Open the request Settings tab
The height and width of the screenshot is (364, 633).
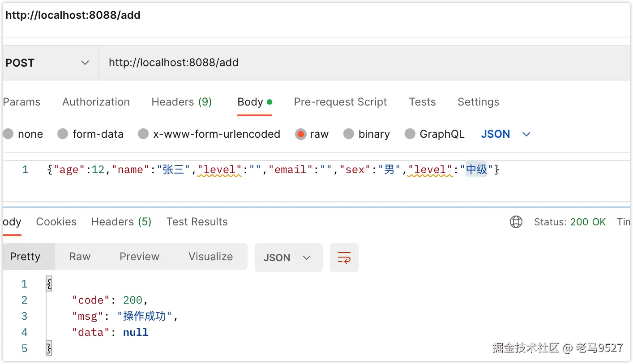pos(478,102)
